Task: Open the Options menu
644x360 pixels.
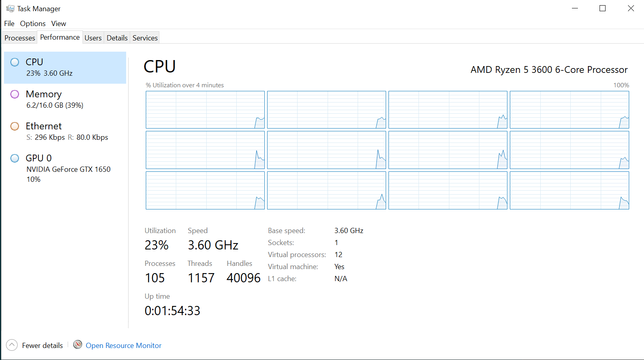Action: click(33, 24)
